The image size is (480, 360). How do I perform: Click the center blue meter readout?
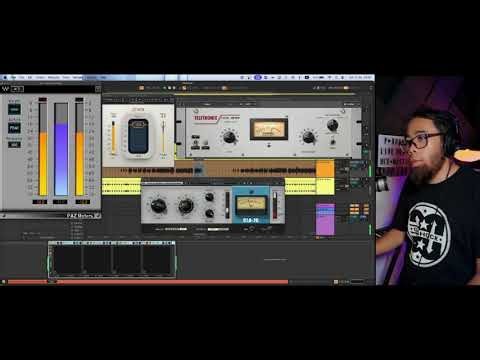(x=60, y=202)
